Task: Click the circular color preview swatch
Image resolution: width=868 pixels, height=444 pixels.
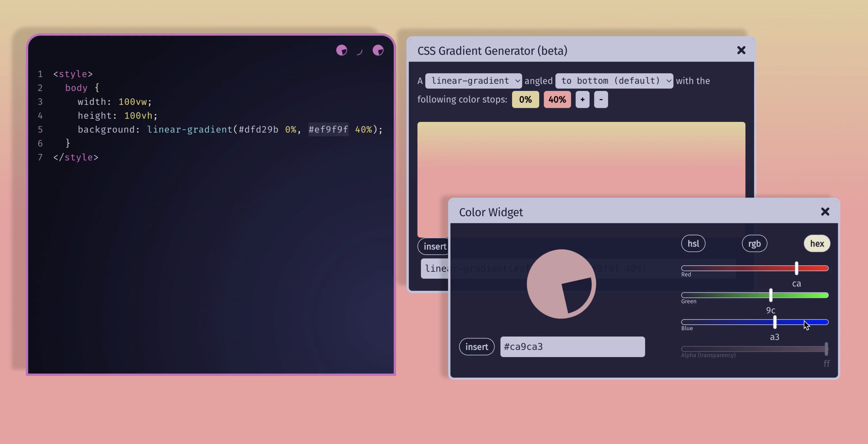Action: [561, 284]
